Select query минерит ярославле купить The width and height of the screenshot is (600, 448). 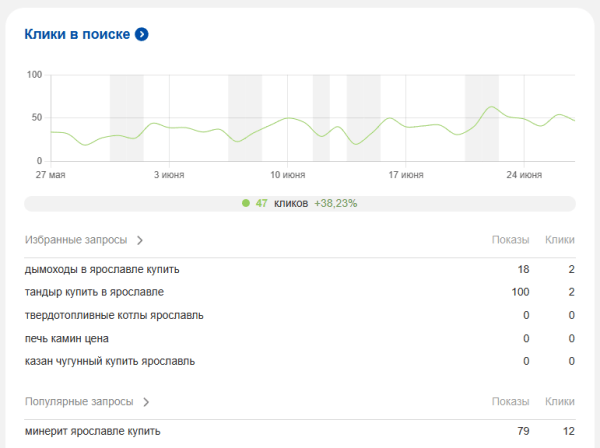pyautogui.click(x=92, y=431)
